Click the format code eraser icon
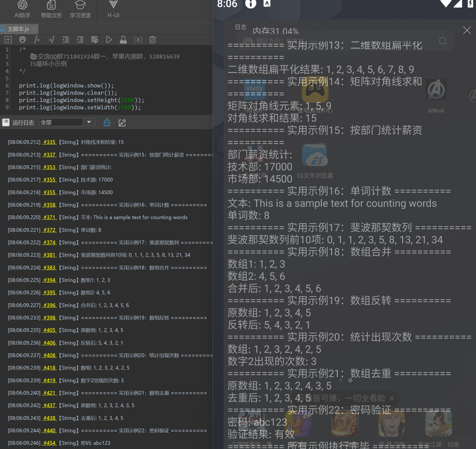 click(95, 40)
